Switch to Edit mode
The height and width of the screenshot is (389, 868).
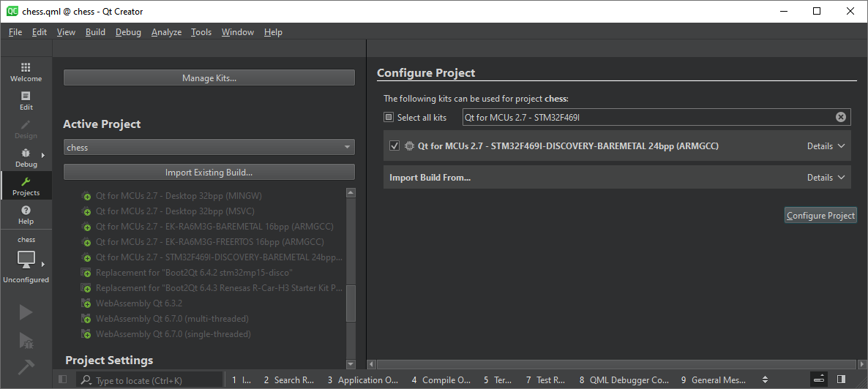26,101
